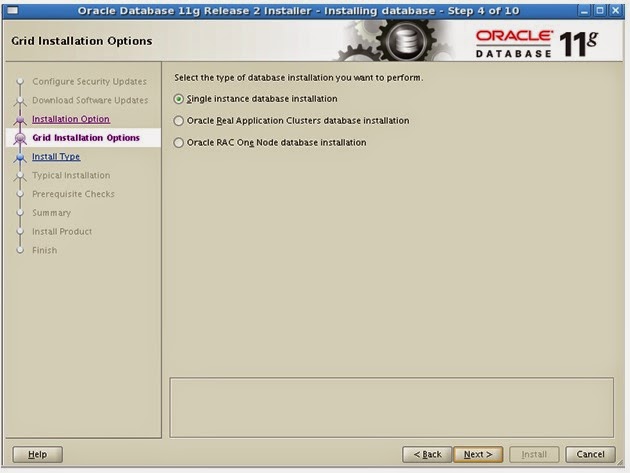
Task: Click the disabled Install button
Action: [x=534, y=455]
